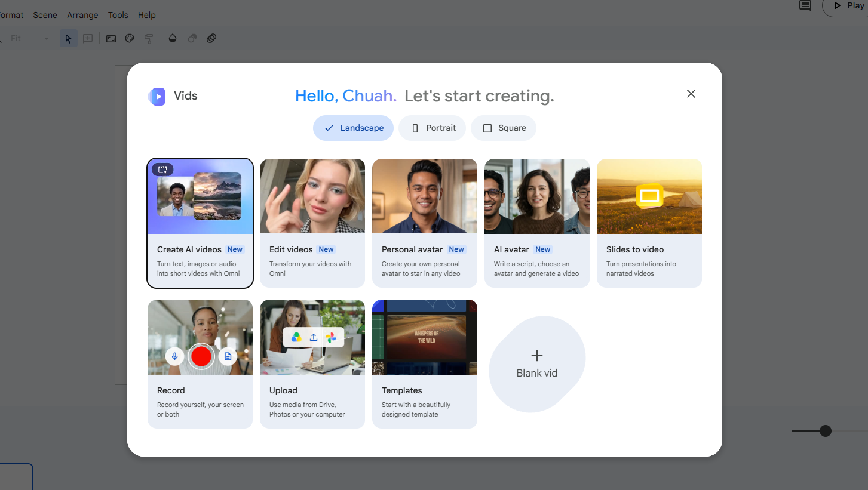Screen dimensions: 868x490
Task: Click the document script icon on Record card
Action: (228, 357)
